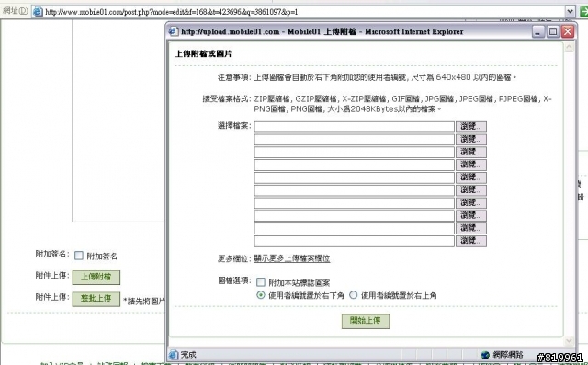Click the second file path input field
Viewport: 588px width, 365px height.
coord(354,140)
